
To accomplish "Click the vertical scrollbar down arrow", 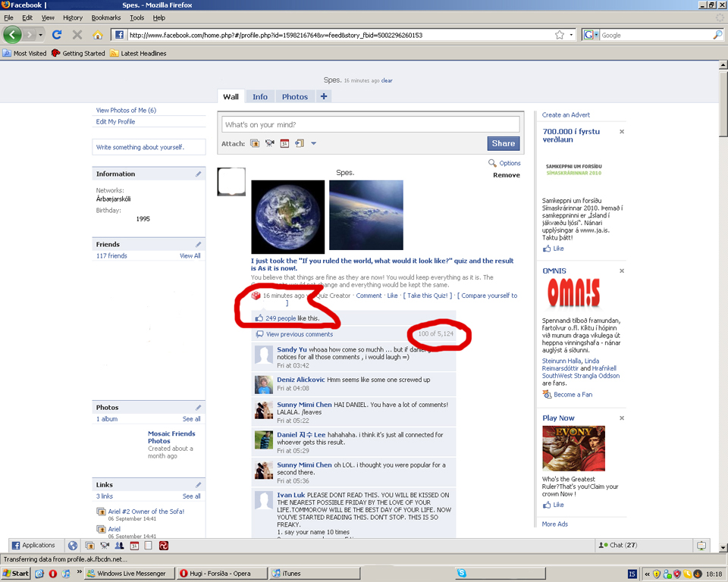I will point(723,548).
